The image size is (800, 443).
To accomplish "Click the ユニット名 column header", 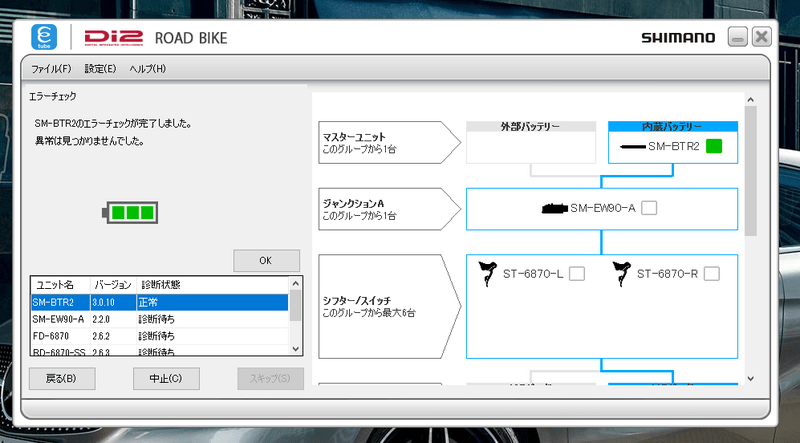I will click(61, 285).
